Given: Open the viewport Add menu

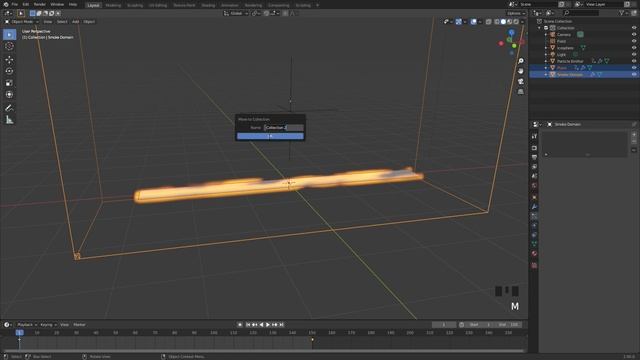Looking at the screenshot, I should click(x=76, y=22).
